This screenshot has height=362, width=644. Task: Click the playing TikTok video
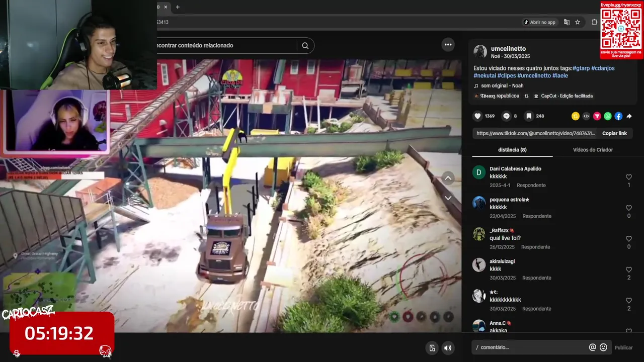(x=230, y=196)
